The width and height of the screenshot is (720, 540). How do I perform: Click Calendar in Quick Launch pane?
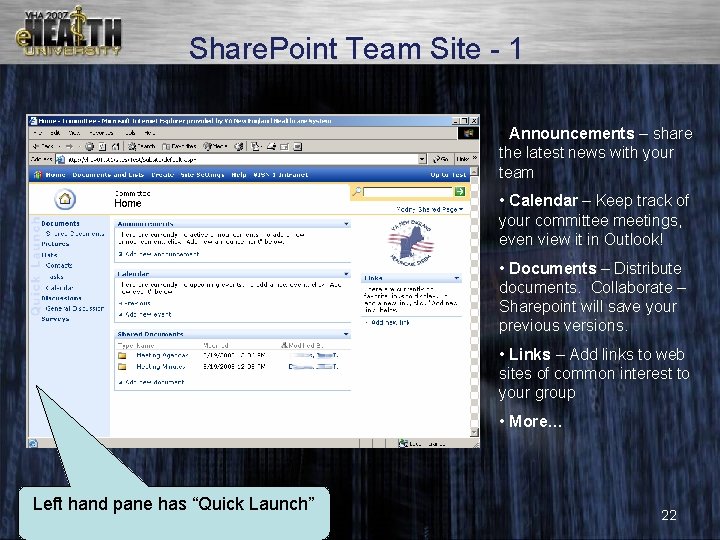click(59, 287)
